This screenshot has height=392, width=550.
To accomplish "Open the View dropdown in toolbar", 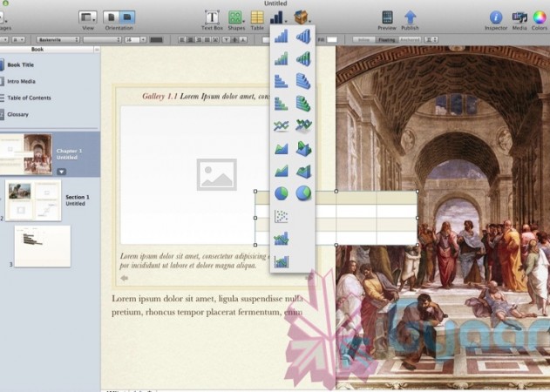I will point(87,18).
